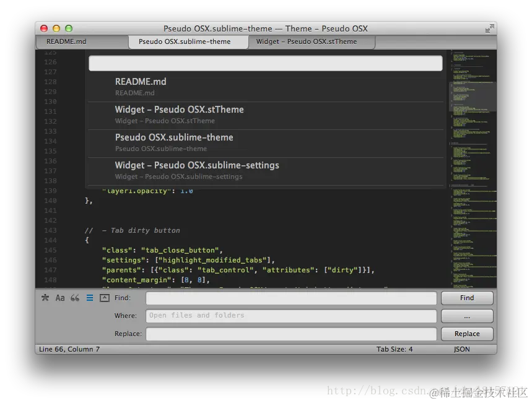Choose Widget – Pseudo OSX.sublime-settings in quick panel
532x403 pixels.
pos(266,171)
